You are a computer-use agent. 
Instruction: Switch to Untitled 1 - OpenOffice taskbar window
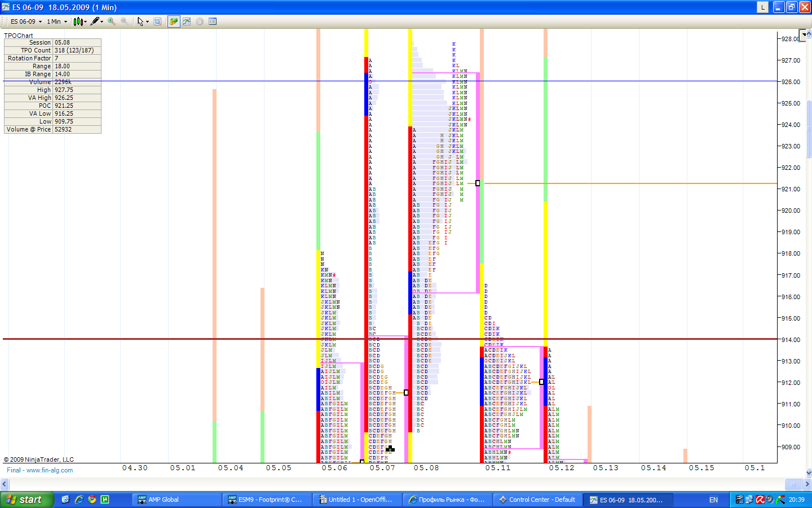(358, 500)
